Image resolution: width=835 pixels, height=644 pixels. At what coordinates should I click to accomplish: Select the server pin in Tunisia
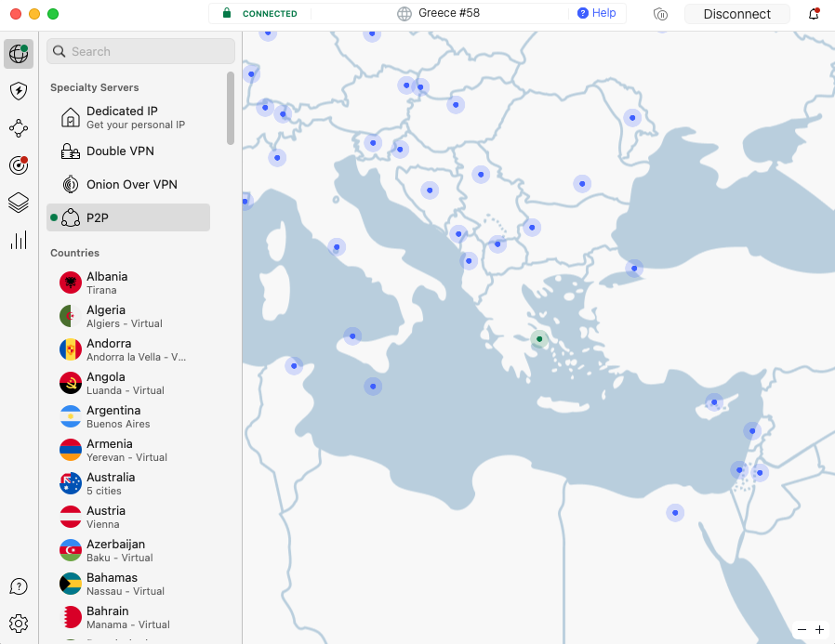(294, 366)
